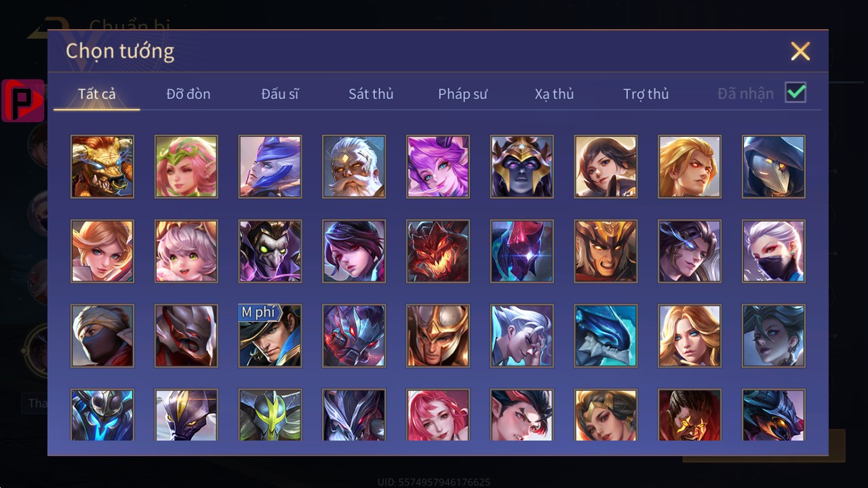868x488 pixels.
Task: Choose the green-eyed jester mask hero
Action: (x=270, y=251)
